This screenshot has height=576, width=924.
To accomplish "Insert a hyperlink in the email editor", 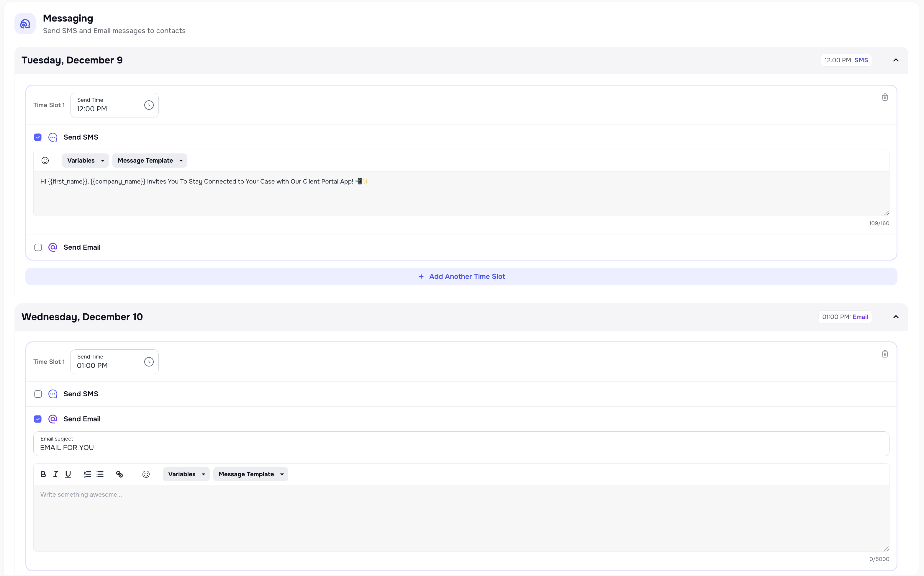I will pos(119,474).
